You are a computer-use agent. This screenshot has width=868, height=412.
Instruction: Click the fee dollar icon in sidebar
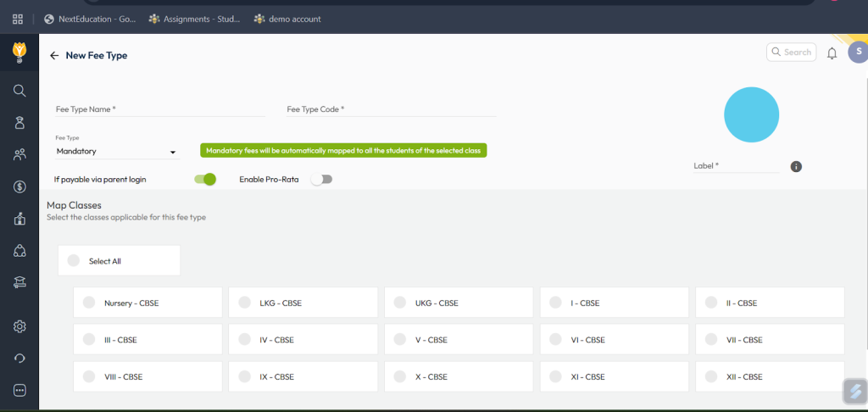(19, 187)
